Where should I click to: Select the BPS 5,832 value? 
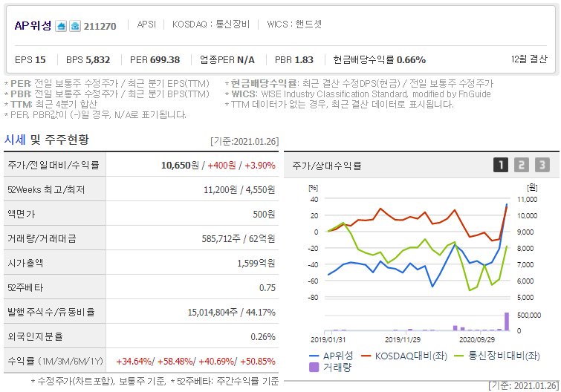(88, 59)
